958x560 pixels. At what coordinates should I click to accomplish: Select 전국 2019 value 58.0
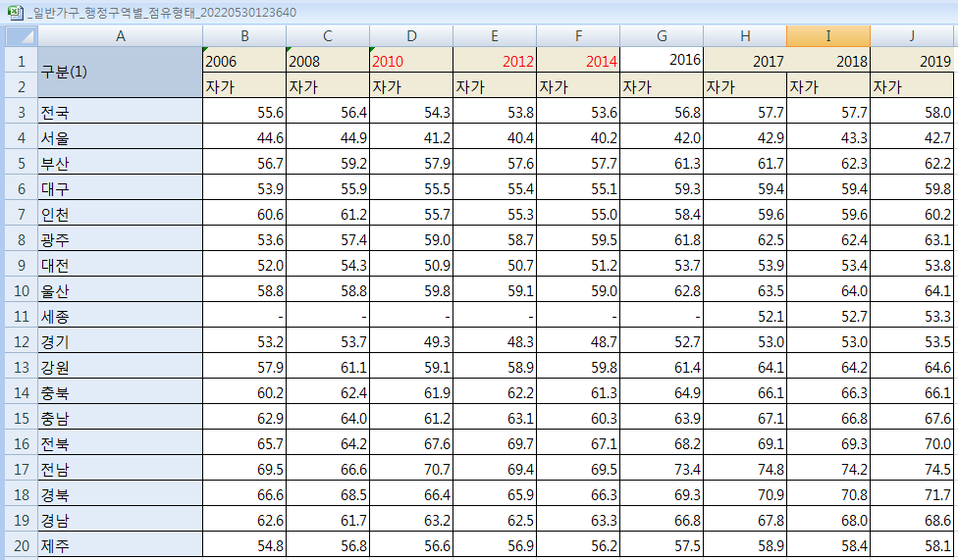coord(912,113)
